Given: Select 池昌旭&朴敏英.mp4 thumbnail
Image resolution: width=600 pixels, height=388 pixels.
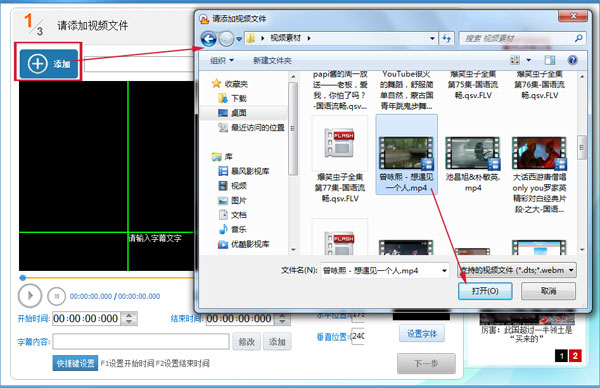Looking at the screenshot, I should click(473, 154).
